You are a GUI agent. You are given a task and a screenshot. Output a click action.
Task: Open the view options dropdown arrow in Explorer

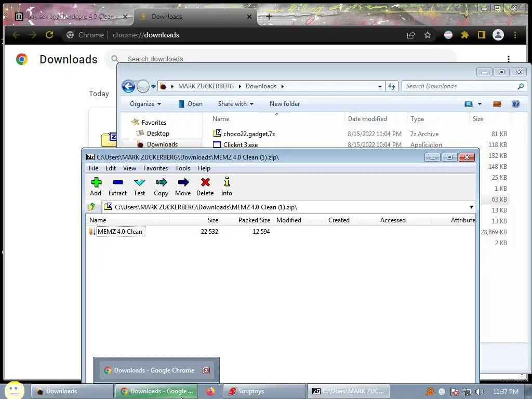[x=480, y=104]
